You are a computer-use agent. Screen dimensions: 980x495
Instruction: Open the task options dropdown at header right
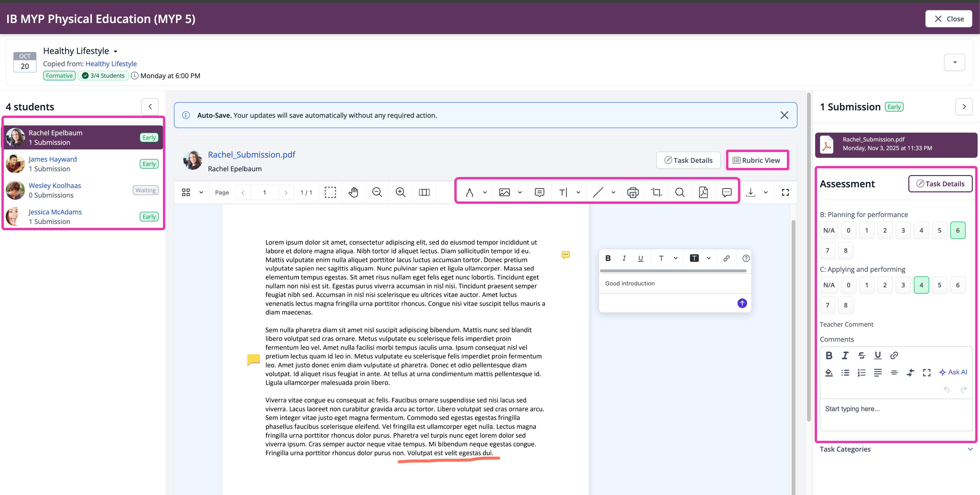(955, 62)
